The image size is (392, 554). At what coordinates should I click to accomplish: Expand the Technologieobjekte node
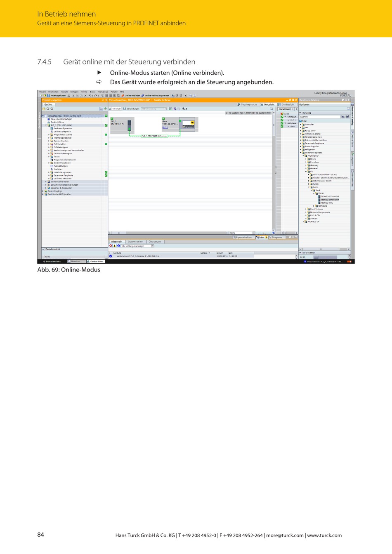pyautogui.click(x=49, y=138)
